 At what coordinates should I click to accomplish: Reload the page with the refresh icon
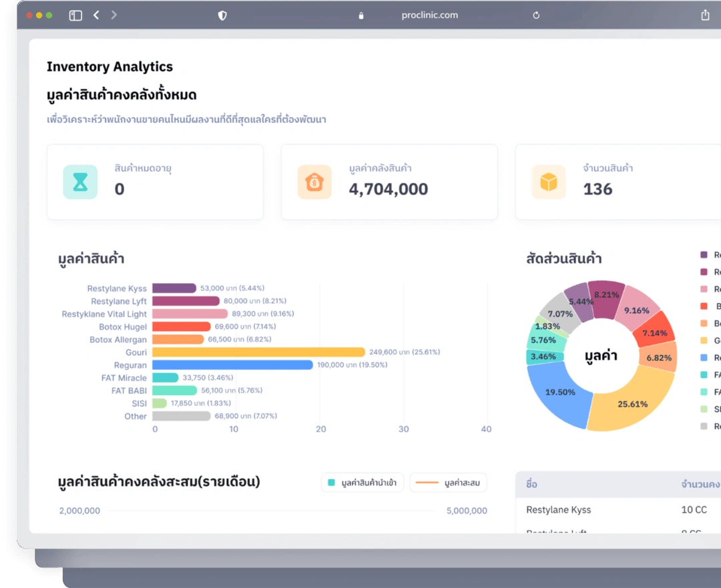pyautogui.click(x=536, y=15)
